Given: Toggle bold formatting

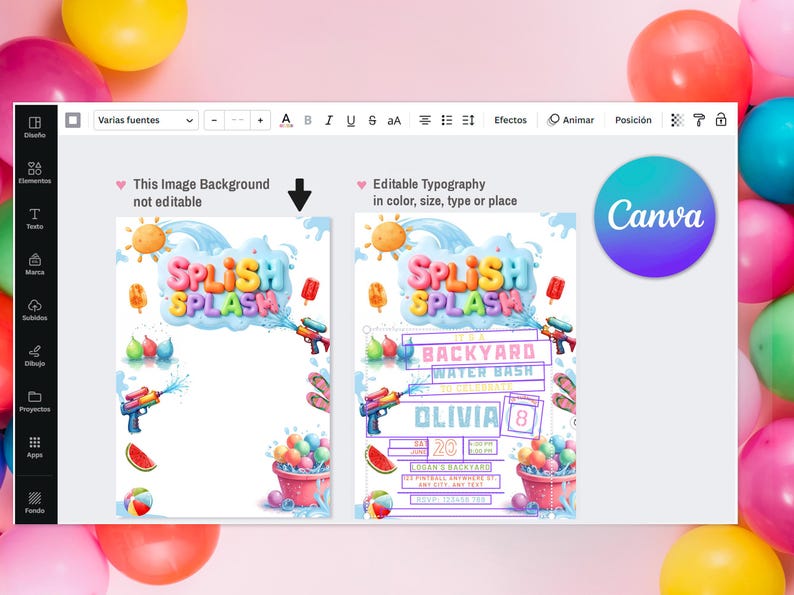Looking at the screenshot, I should tap(308, 120).
